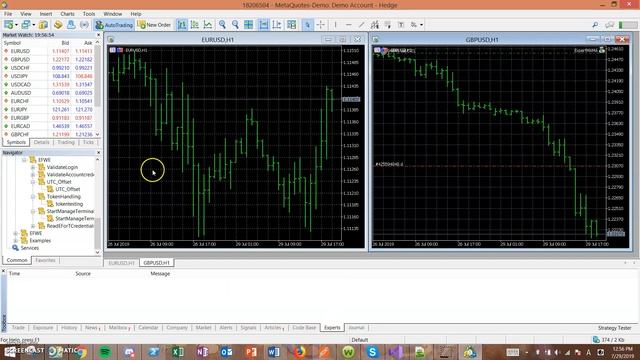Screen dimensions: 640x360
Task: Select the vertical line drawing tool
Action: click(336, 25)
